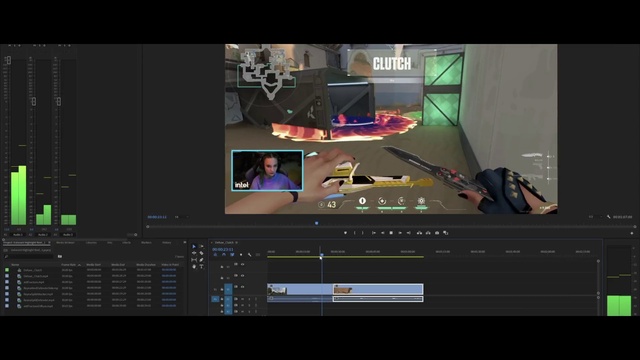Screen dimensions: 640x360
Task: Select the Hand tool
Action: (194, 267)
